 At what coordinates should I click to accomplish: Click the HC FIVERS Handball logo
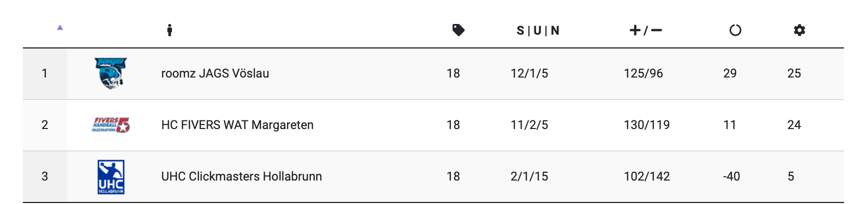click(110, 125)
